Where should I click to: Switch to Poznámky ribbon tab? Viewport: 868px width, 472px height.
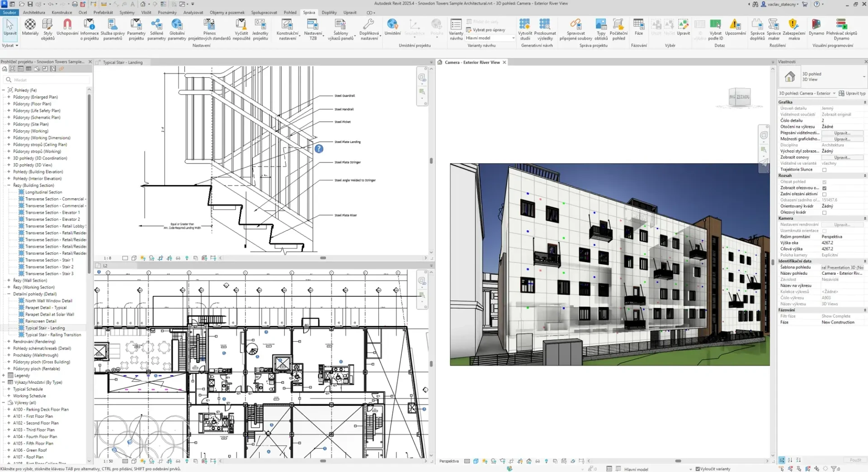pos(167,13)
